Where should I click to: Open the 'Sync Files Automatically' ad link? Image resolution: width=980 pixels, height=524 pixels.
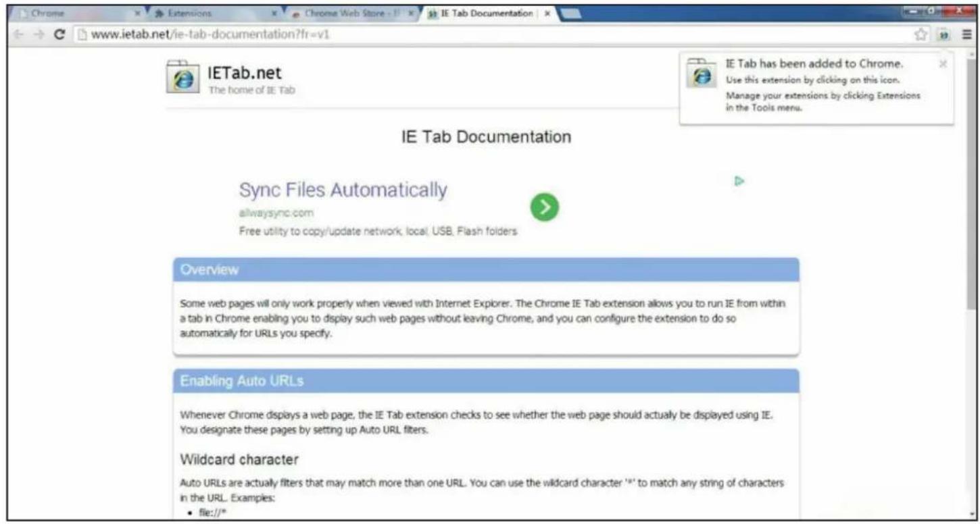[x=343, y=191]
